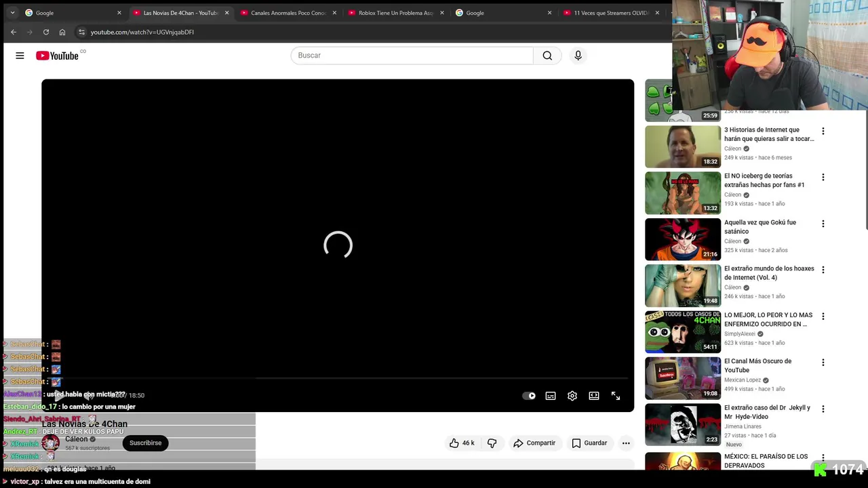Enter fullscreen mode in the player
The width and height of the screenshot is (868, 488).
click(x=616, y=396)
